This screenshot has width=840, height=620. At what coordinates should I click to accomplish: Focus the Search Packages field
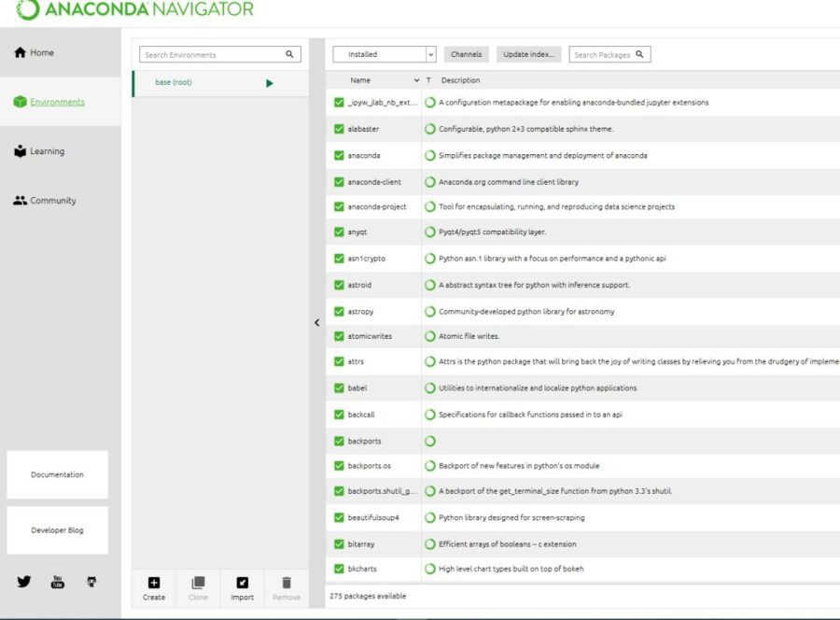609,54
